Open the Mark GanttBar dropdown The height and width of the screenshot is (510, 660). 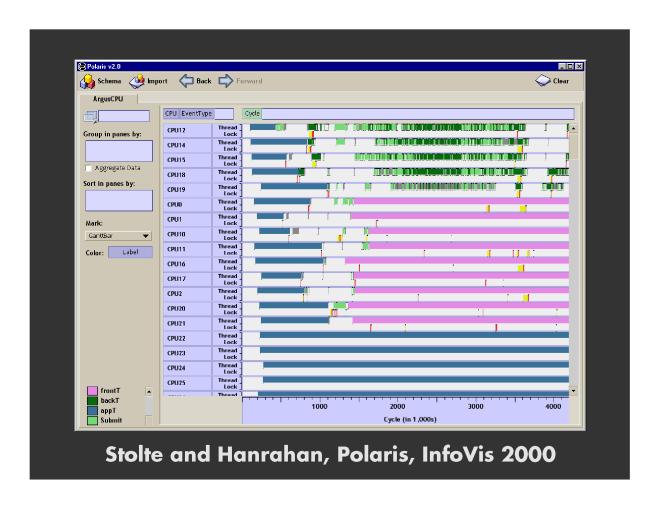pos(118,236)
